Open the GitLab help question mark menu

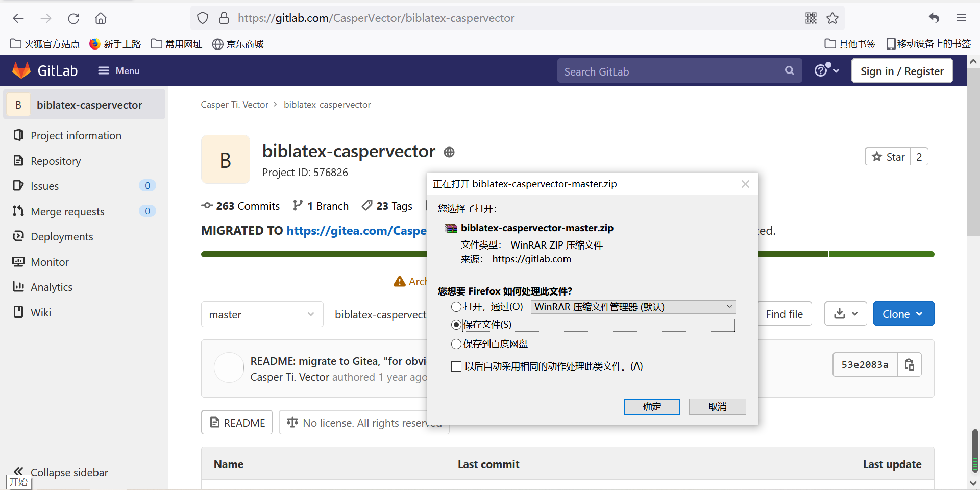tap(826, 70)
